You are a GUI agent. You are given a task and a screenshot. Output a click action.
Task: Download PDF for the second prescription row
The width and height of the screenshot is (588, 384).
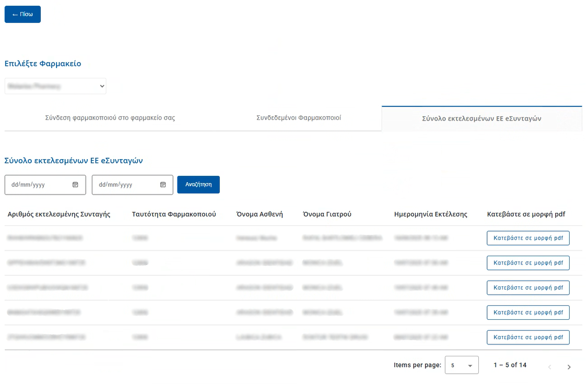[x=528, y=263]
